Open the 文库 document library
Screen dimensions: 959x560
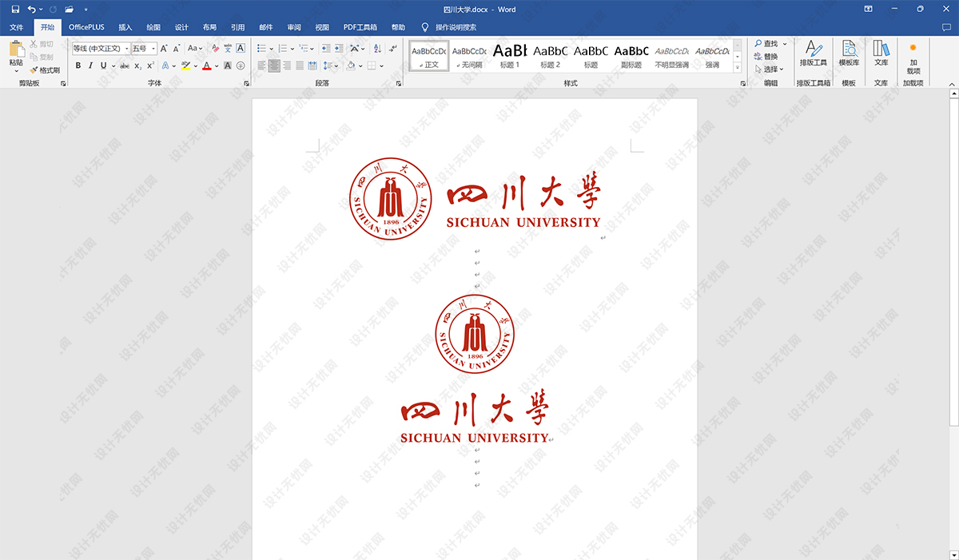(x=881, y=54)
